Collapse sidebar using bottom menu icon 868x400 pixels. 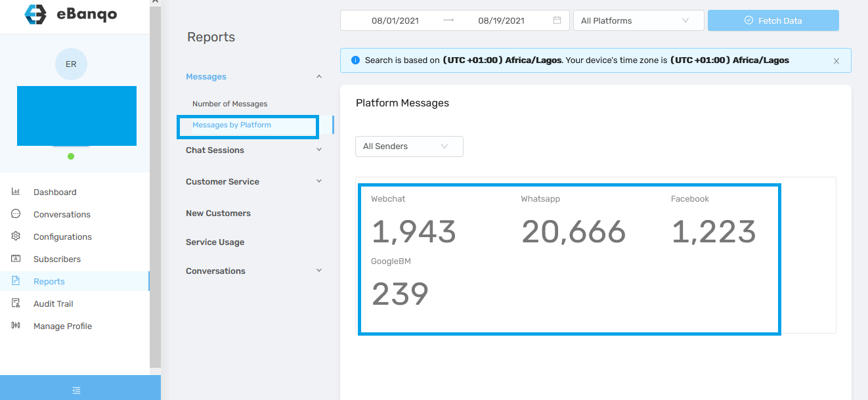77,390
